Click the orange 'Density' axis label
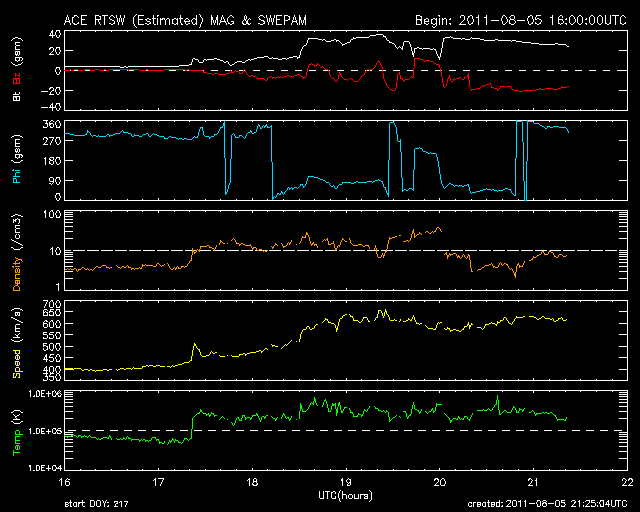The image size is (640, 512). tap(17, 274)
